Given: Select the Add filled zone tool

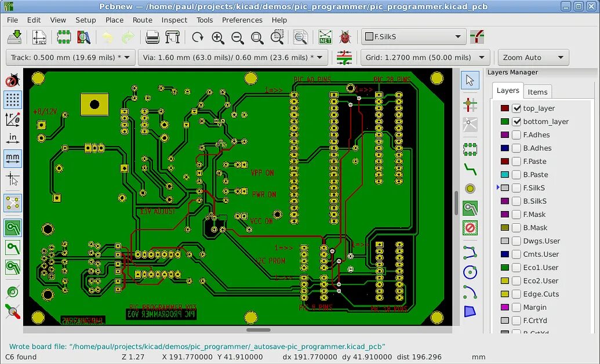Looking at the screenshot, I should pos(470,209).
